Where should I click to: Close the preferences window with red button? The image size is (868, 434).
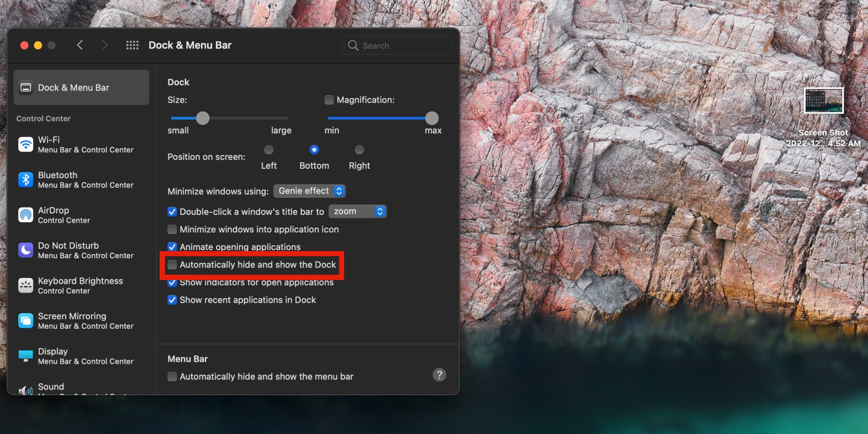pyautogui.click(x=24, y=45)
